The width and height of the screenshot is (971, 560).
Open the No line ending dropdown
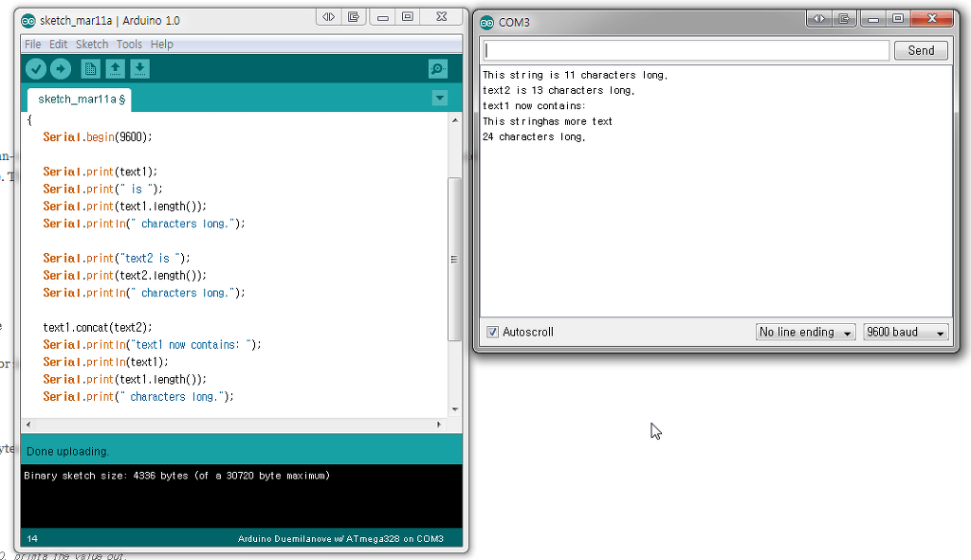tap(805, 333)
